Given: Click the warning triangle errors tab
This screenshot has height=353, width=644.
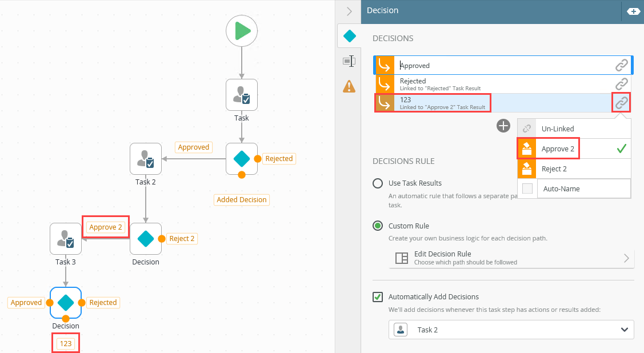Looking at the screenshot, I should pyautogui.click(x=349, y=86).
